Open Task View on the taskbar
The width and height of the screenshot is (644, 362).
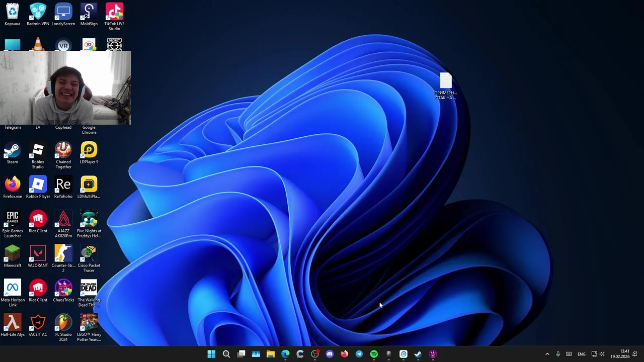click(x=241, y=354)
